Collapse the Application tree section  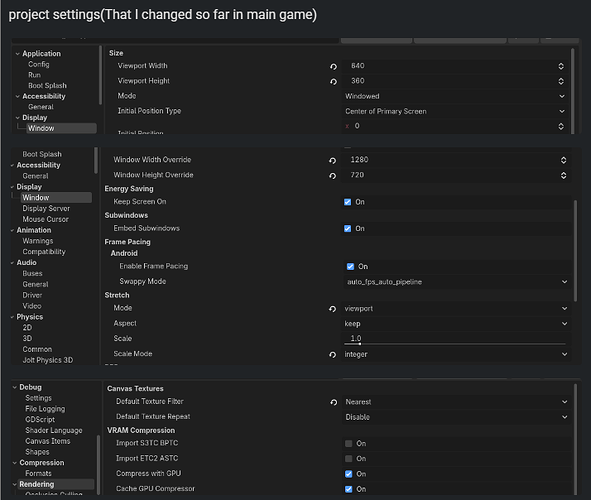tap(17, 54)
